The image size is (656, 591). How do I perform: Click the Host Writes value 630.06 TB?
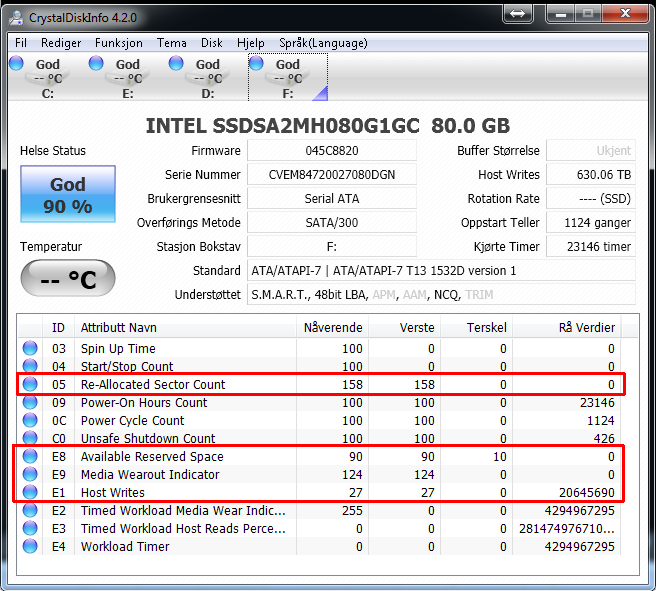coord(591,174)
